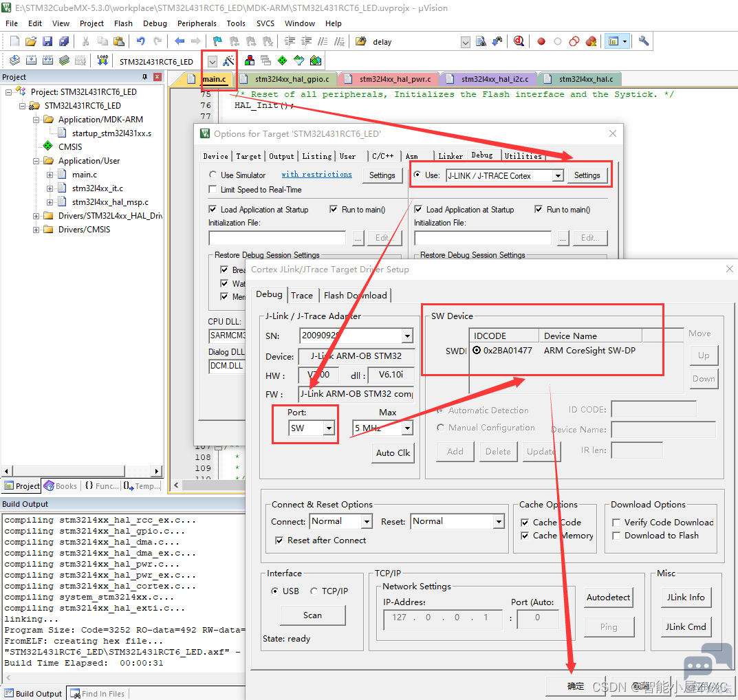Image resolution: width=738 pixels, height=700 pixels.
Task: Click the Build target icon
Action: (x=32, y=61)
